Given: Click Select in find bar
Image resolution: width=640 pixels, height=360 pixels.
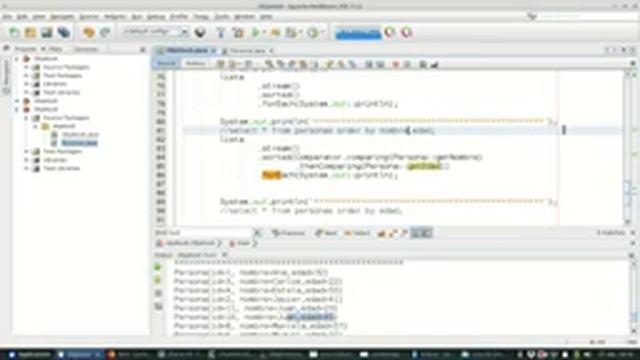Looking at the screenshot, I should tap(357, 233).
